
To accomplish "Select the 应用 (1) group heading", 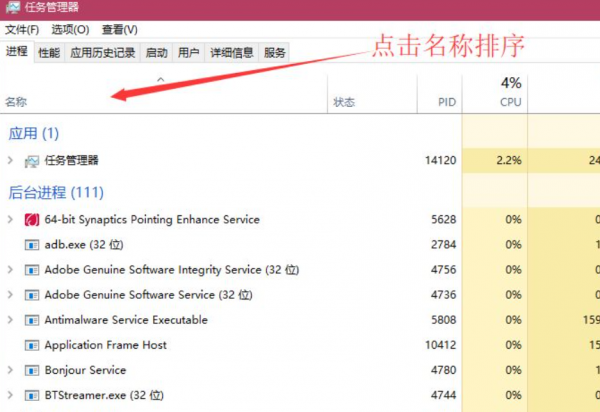I will [x=34, y=134].
